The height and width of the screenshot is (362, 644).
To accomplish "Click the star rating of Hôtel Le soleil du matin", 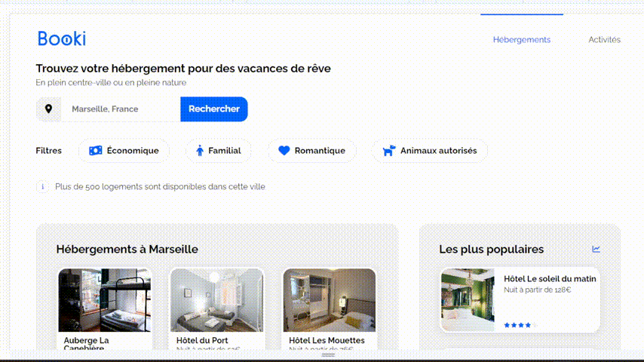I will coord(520,325).
